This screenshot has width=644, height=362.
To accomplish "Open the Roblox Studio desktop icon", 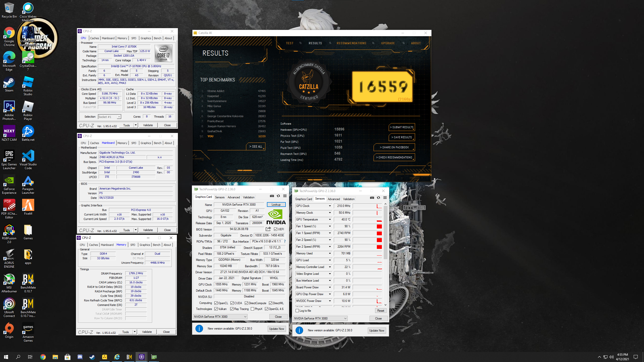I will (x=28, y=86).
